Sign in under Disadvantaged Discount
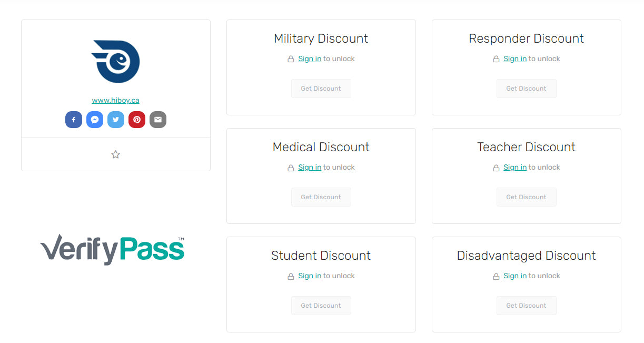 click(515, 276)
